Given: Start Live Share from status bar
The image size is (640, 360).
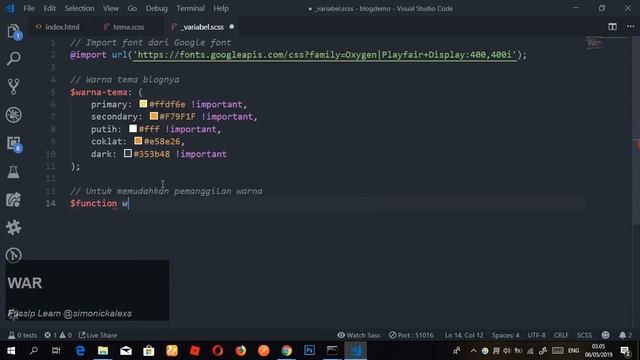Looking at the screenshot, I should click(98, 335).
